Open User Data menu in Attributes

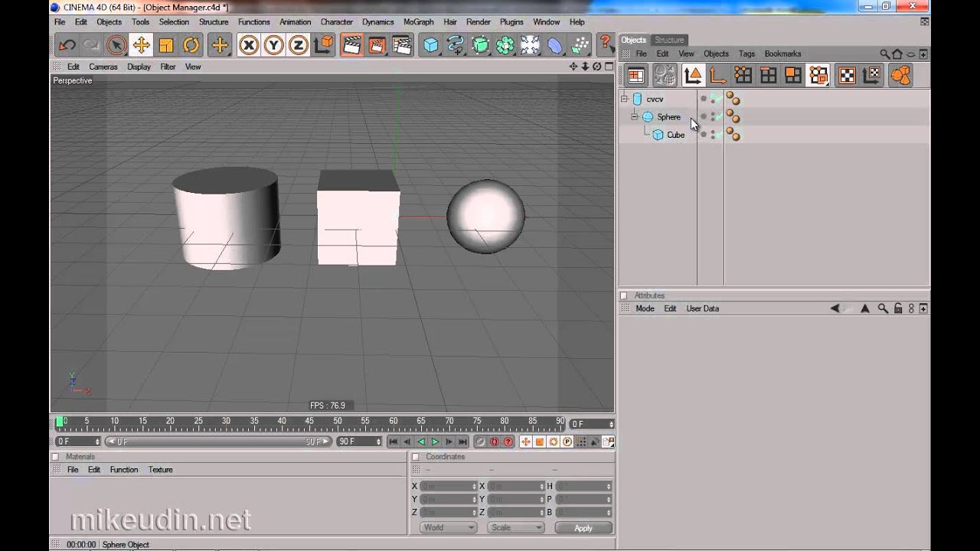point(702,308)
